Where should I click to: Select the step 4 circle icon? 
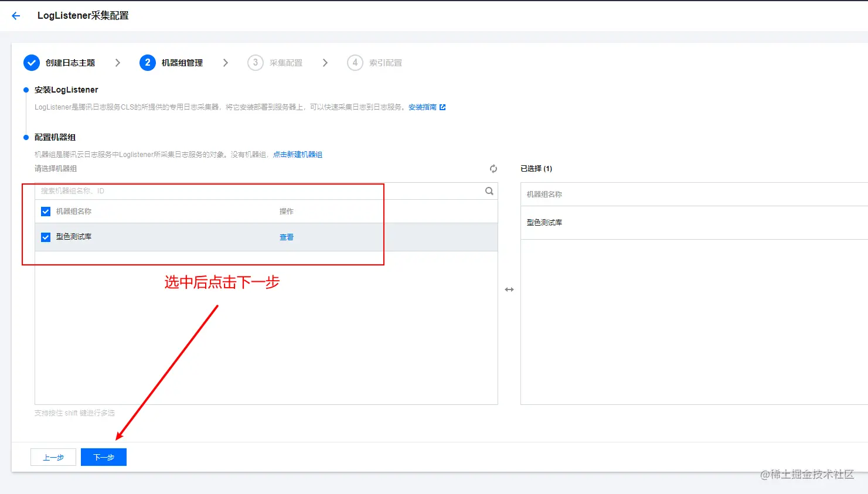pos(355,63)
